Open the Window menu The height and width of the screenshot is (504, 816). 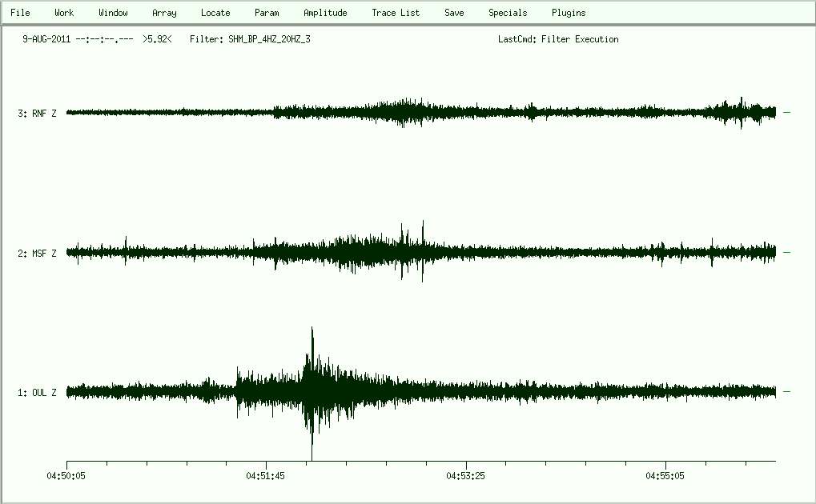pyautogui.click(x=113, y=13)
